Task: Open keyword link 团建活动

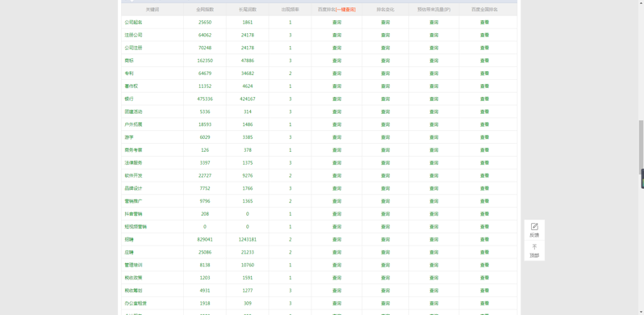Action: 133,111
